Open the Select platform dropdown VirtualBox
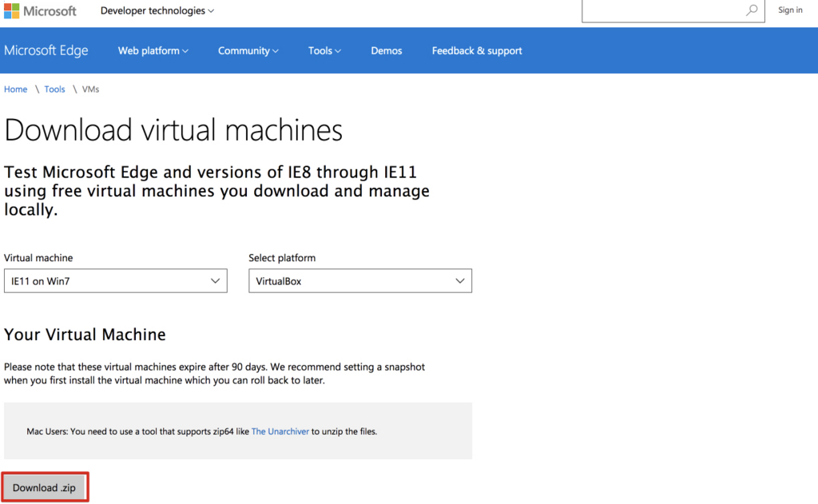The image size is (818, 504). [360, 280]
